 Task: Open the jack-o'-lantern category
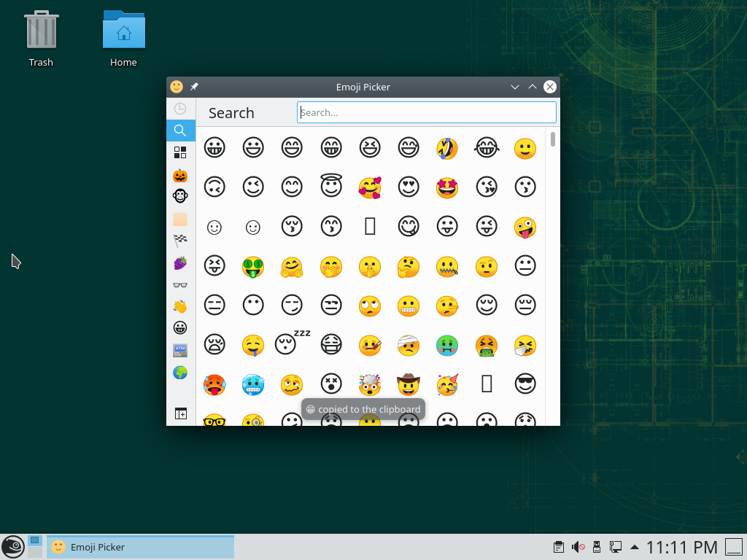point(180,176)
